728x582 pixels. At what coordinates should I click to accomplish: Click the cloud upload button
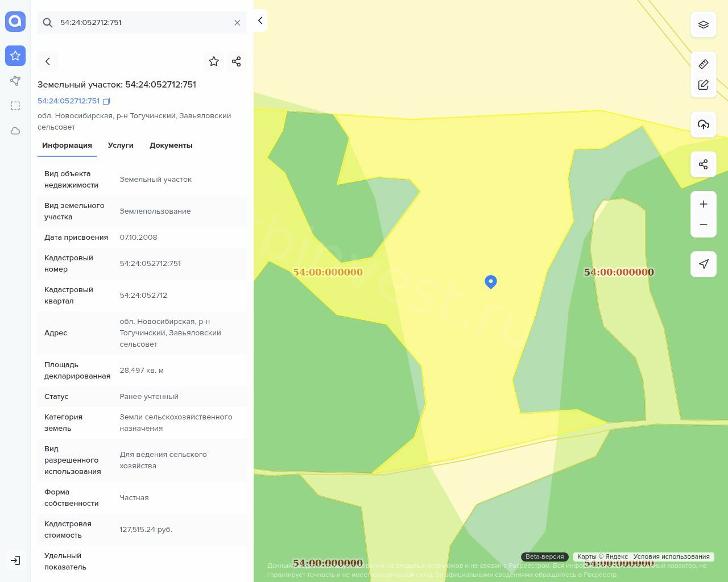(703, 124)
